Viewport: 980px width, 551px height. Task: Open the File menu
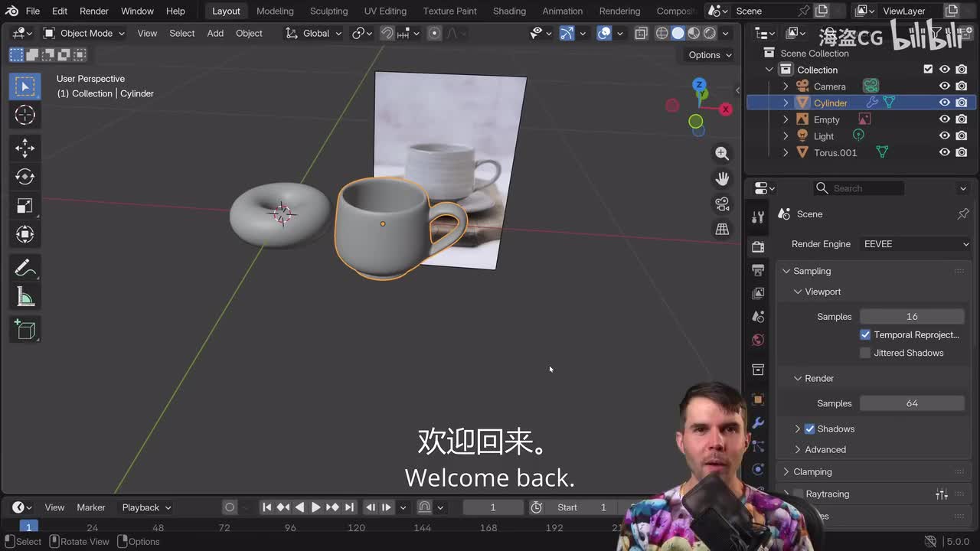[x=33, y=11]
